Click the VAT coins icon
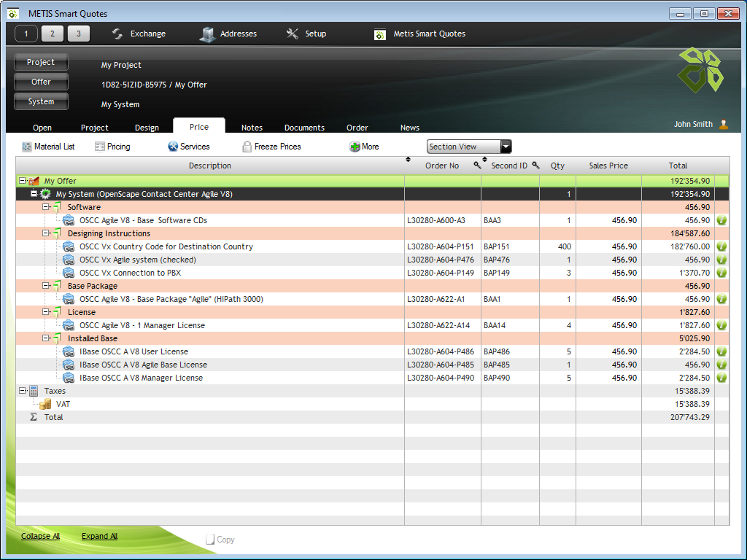Image resolution: width=747 pixels, height=560 pixels. (x=45, y=404)
